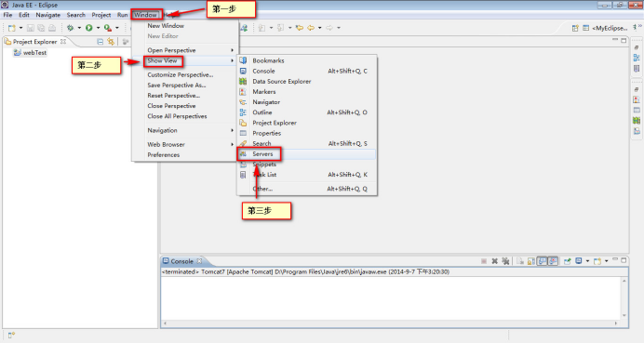644x343 pixels.
Task: Close the Console view tab
Action: (199, 261)
